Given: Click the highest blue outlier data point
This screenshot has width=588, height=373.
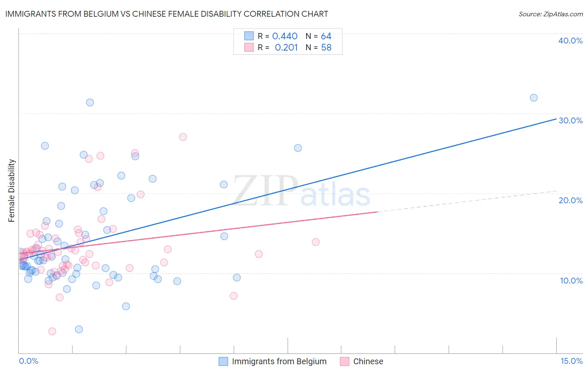Looking at the screenshot, I should [534, 98].
